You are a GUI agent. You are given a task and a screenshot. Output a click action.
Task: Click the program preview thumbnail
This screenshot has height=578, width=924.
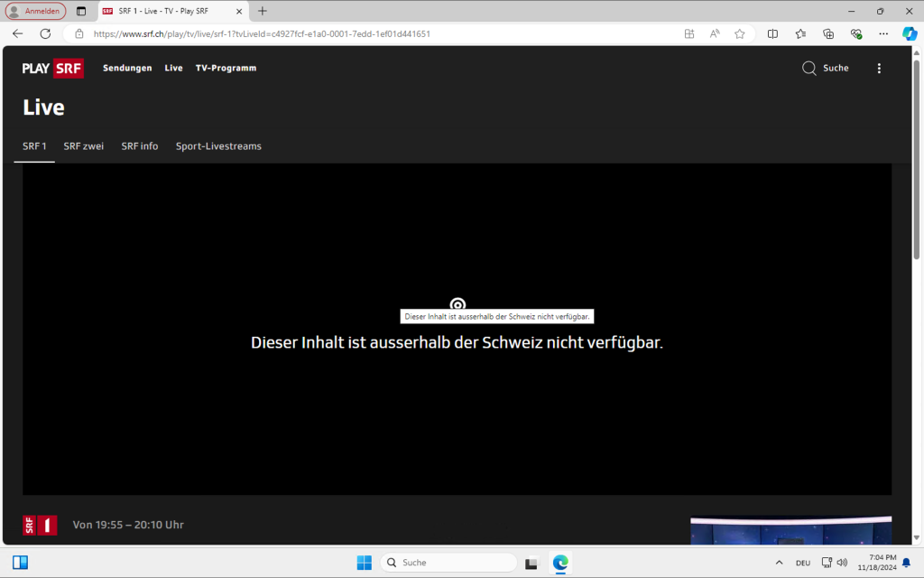click(x=790, y=531)
